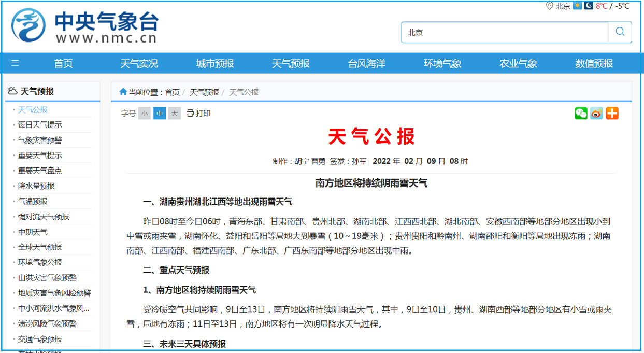Image resolution: width=644 pixels, height=353 pixels.
Task: Click 天气预报 in the breadcrumb path
Action: 204,92
